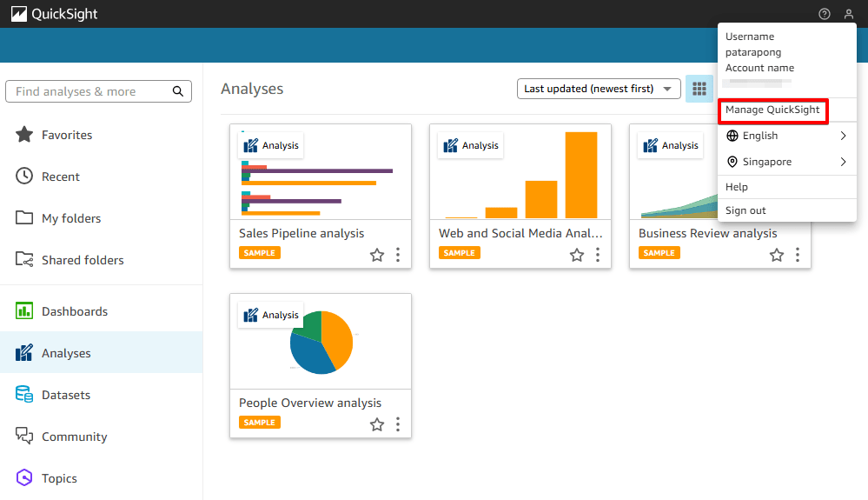Select Sign out in the user menu

pos(787,210)
